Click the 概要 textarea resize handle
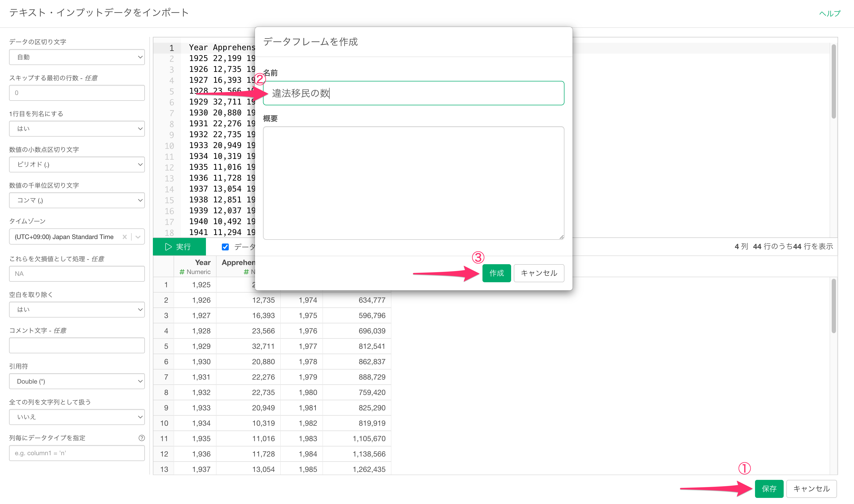Viewport: 854px width, 504px height. tap(561, 237)
